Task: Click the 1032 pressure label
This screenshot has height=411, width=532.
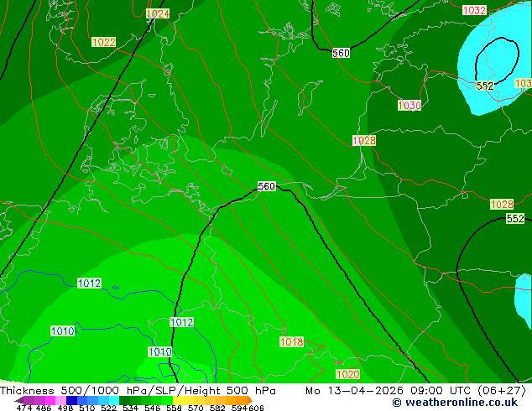Action: (x=474, y=10)
